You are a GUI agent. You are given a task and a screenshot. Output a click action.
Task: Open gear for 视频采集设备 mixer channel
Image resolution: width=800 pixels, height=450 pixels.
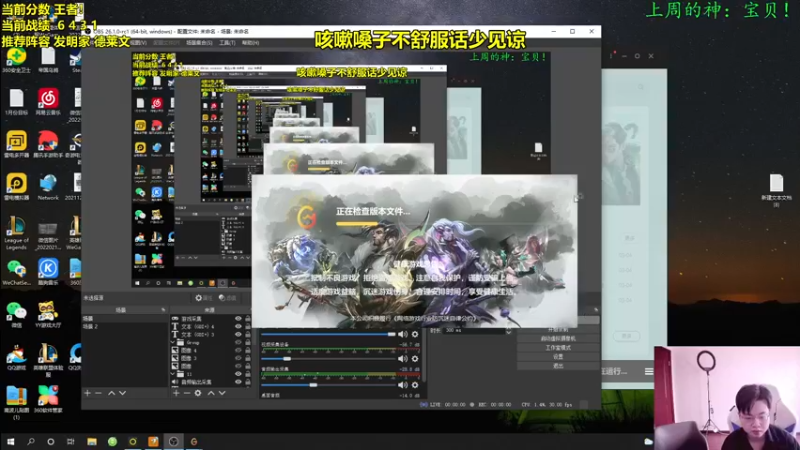coord(415,359)
